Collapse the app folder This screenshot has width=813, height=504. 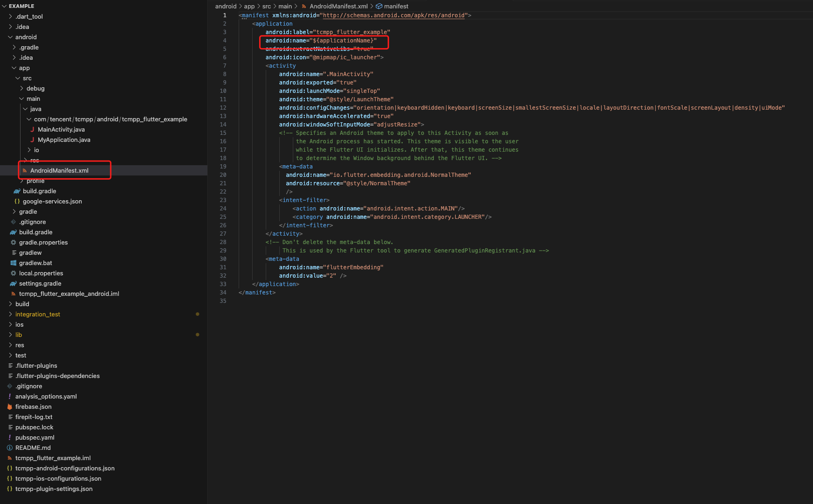tap(14, 68)
